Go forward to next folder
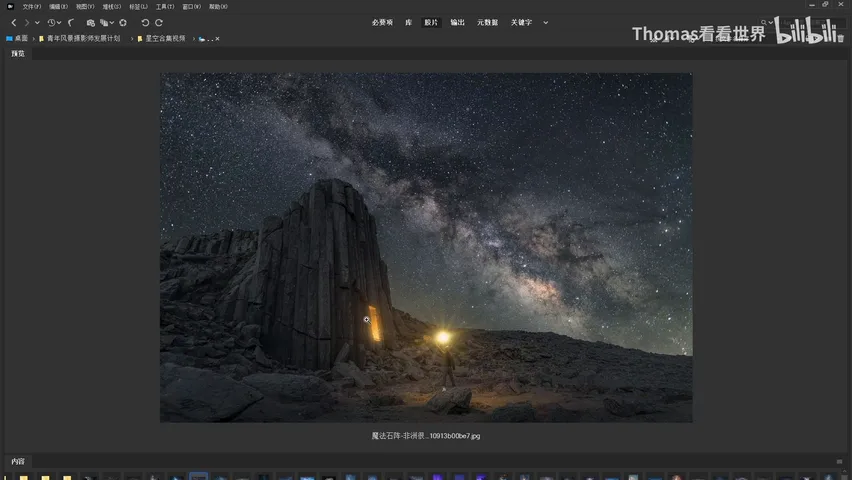Viewport: 852px width, 480px height. pyautogui.click(x=26, y=23)
